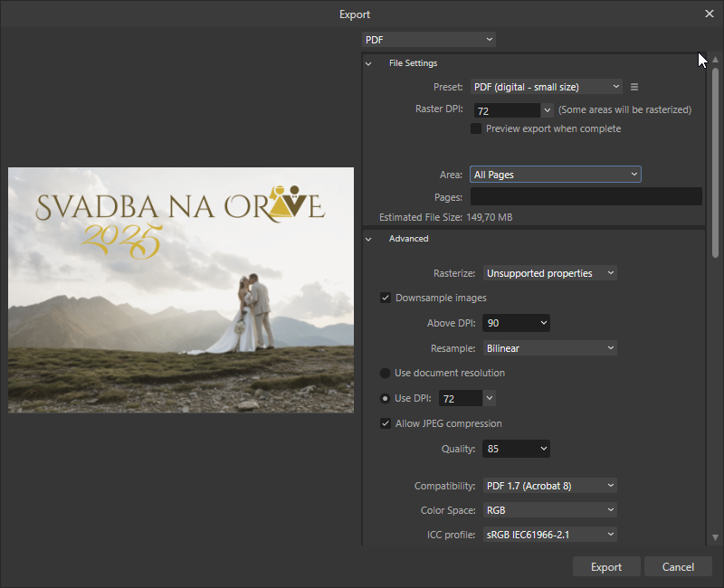Open the ICC profile dropdown
Screen dimensions: 724x588
549,535
